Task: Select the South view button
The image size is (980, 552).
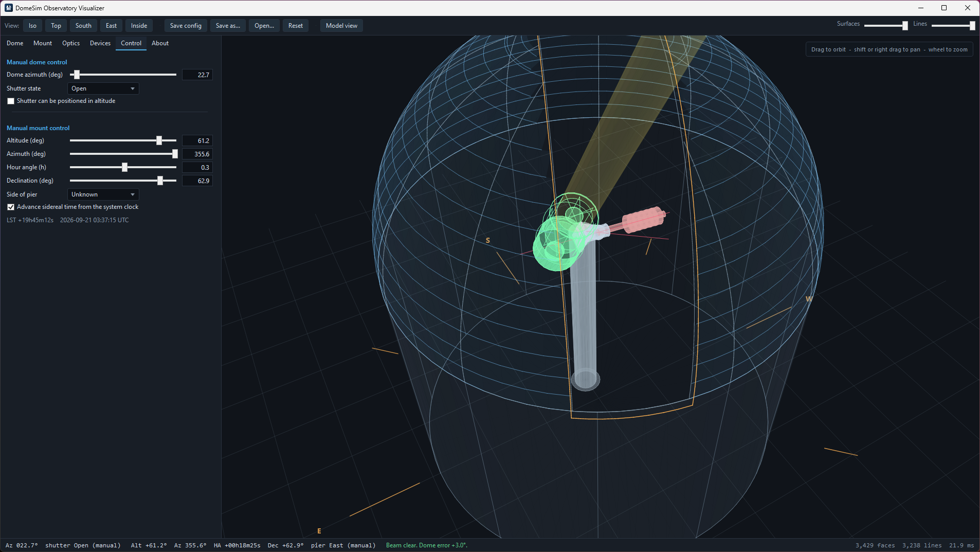Action: [x=83, y=26]
